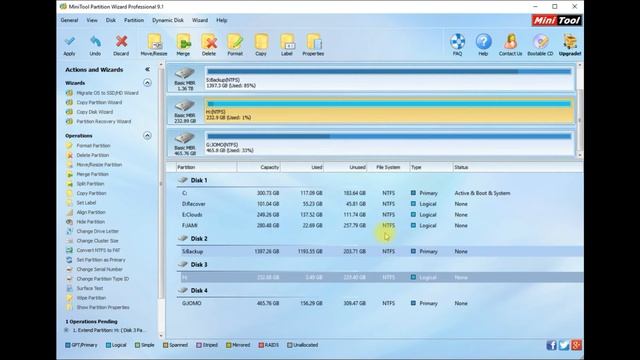
Task: Select the S:Backup partition usage bar
Action: click(389, 71)
